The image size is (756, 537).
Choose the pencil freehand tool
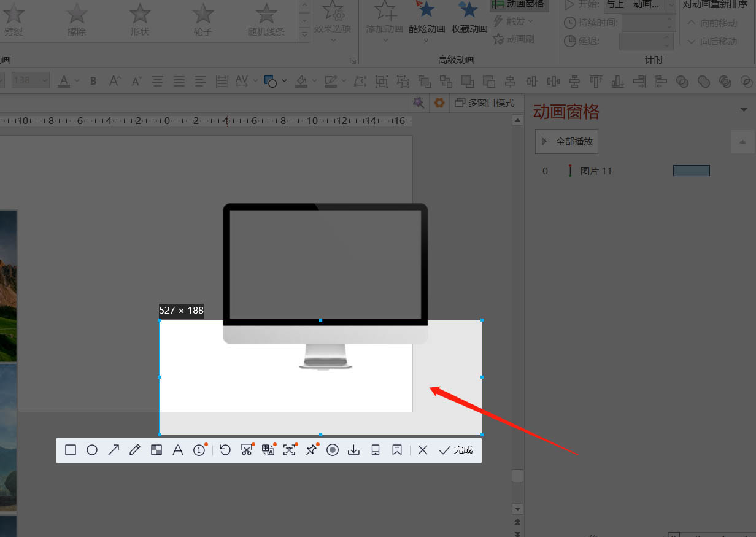(135, 450)
